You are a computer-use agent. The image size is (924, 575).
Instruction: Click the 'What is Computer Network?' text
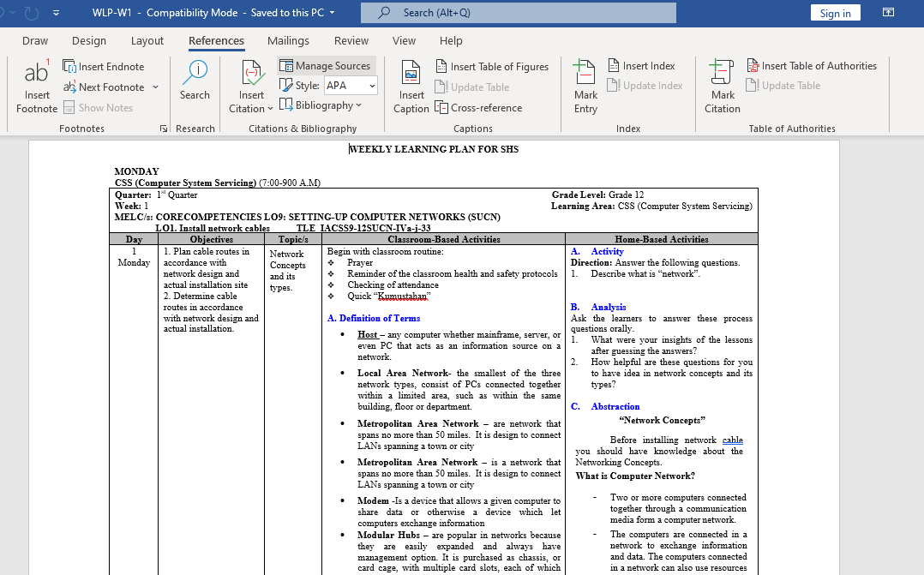click(x=635, y=476)
